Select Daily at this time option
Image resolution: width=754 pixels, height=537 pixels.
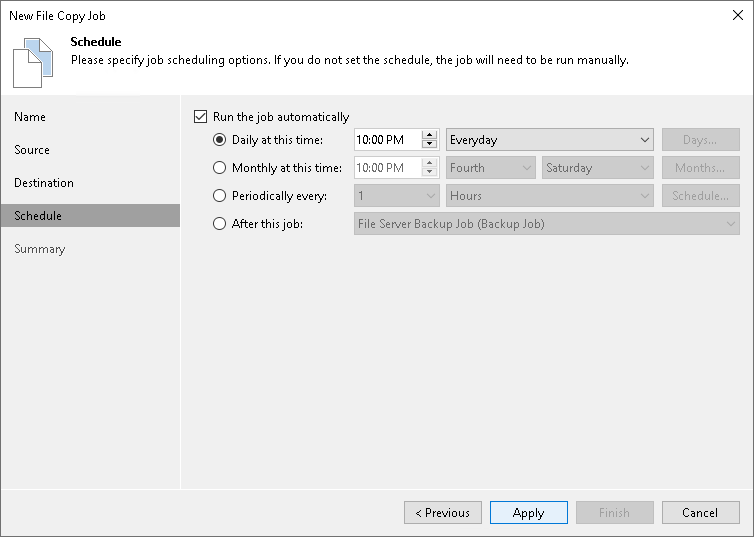point(219,140)
